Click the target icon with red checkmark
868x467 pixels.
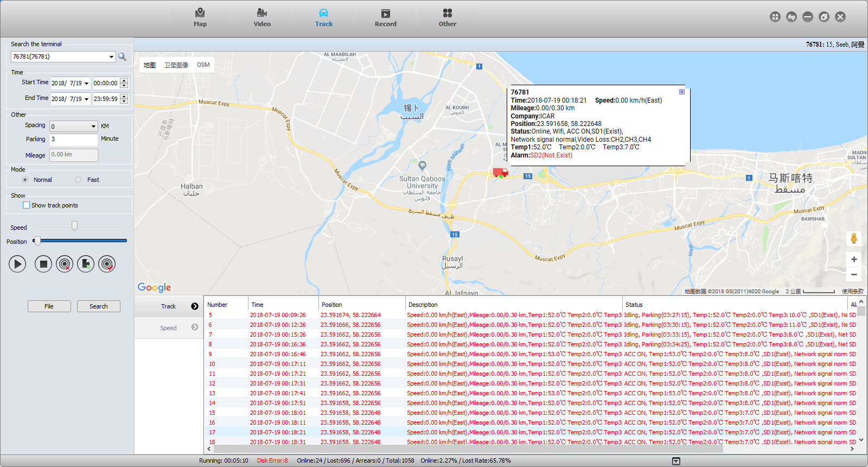(x=107, y=264)
